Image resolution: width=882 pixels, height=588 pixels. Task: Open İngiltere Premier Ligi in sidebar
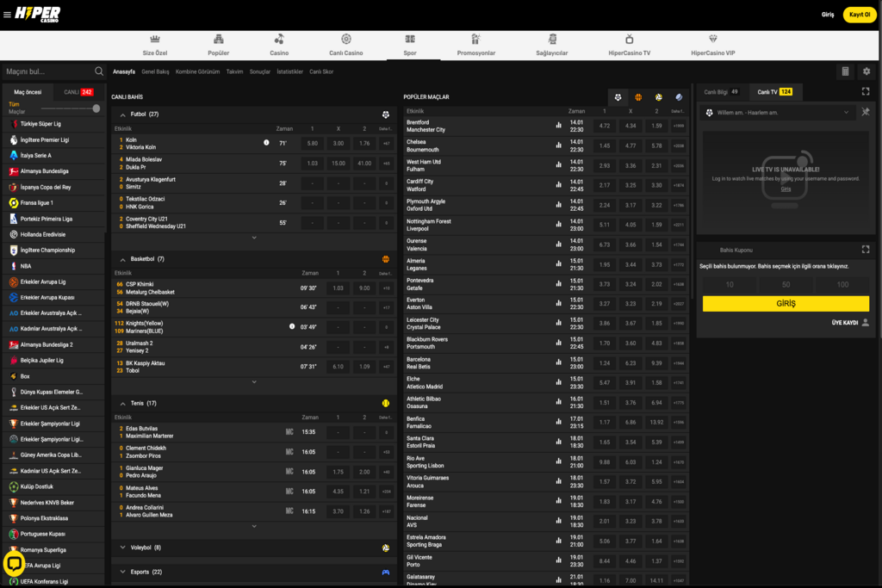(53, 140)
